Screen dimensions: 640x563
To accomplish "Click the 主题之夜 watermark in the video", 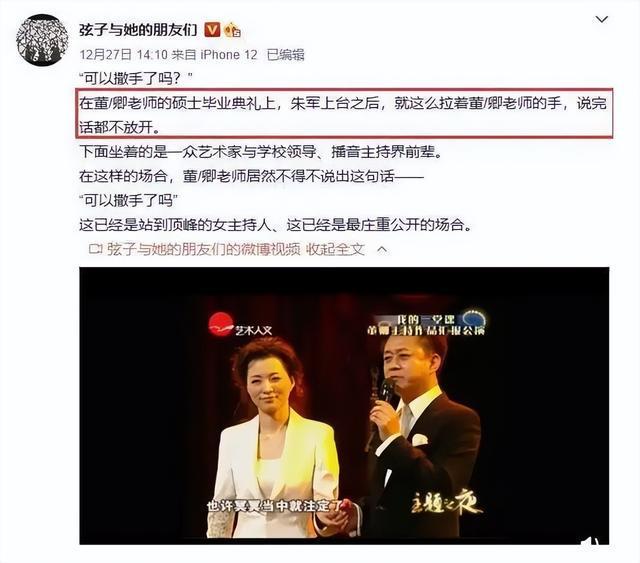I will point(446,502).
